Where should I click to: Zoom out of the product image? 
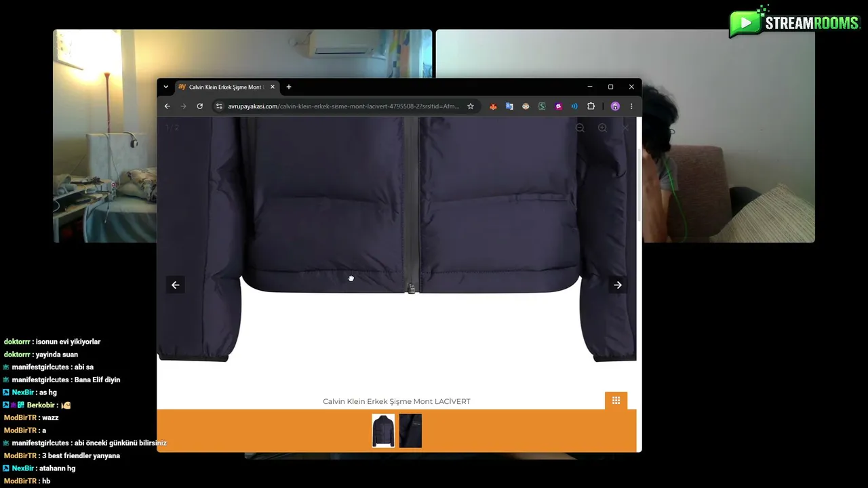[580, 128]
